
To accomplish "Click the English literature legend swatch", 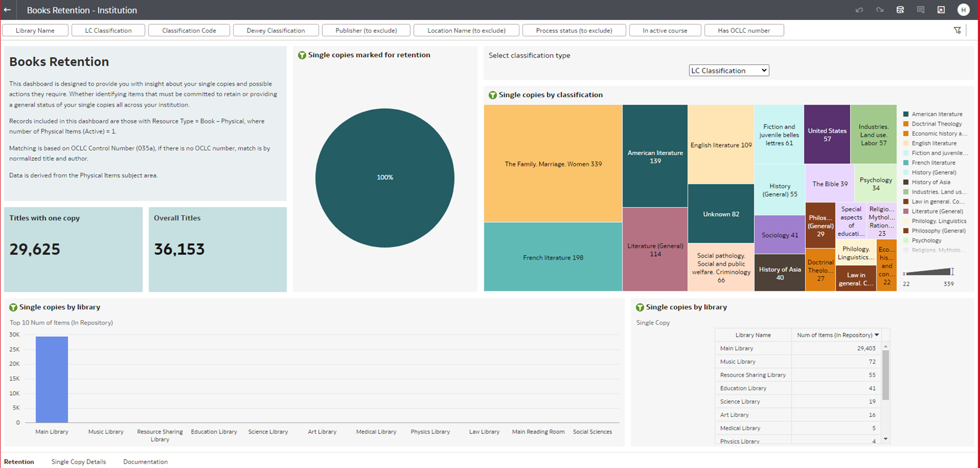I will (x=906, y=143).
